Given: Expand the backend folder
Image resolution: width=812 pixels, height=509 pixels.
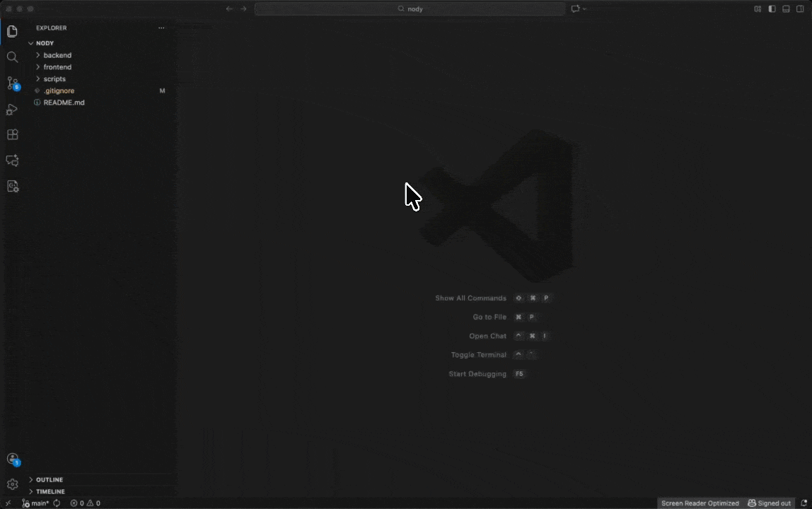Looking at the screenshot, I should click(57, 54).
